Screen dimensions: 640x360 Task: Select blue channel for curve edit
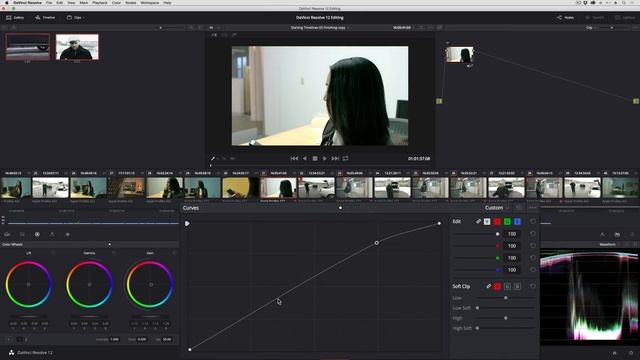pos(517,221)
